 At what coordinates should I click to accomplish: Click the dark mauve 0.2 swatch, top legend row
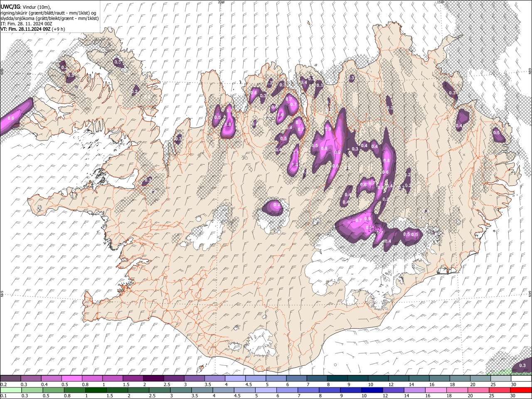coord(10,379)
